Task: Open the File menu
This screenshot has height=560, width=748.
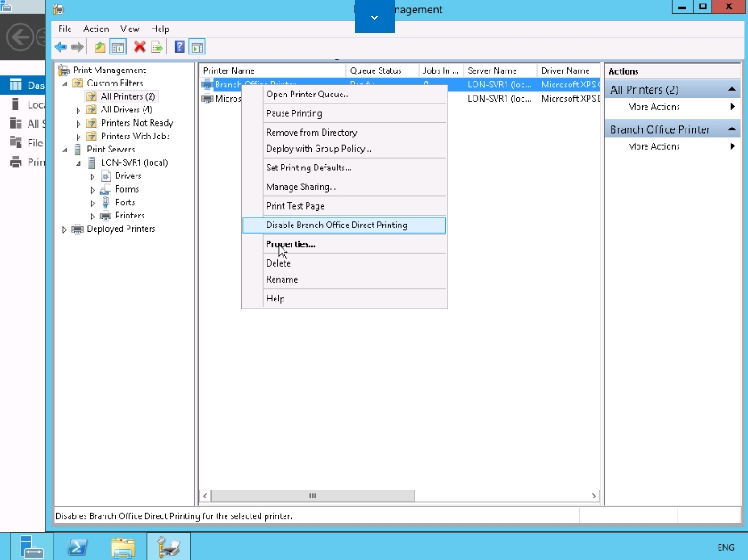Action: (x=64, y=29)
